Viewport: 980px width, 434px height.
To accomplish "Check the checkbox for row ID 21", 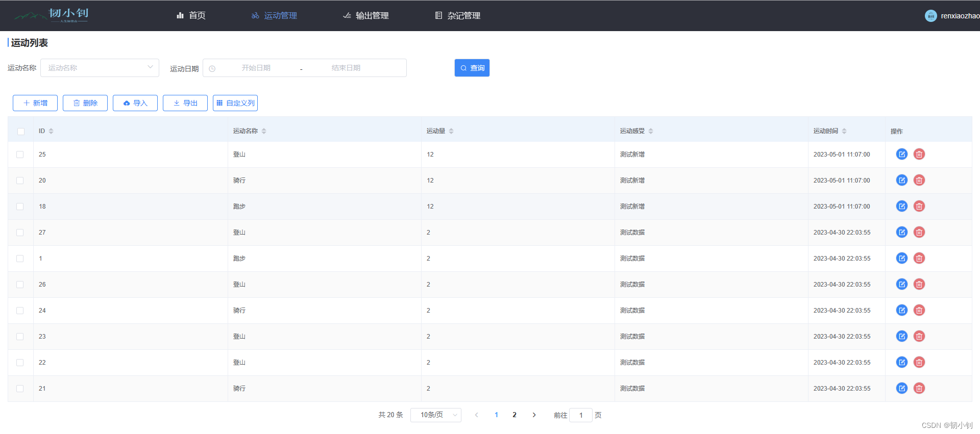I will (x=20, y=389).
